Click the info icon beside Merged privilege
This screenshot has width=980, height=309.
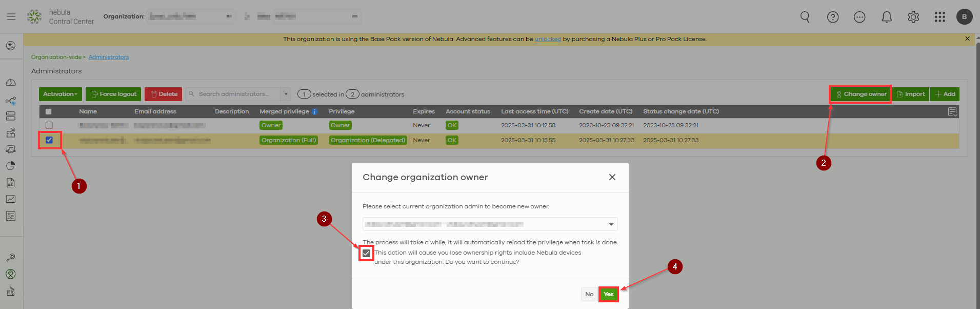coord(315,111)
